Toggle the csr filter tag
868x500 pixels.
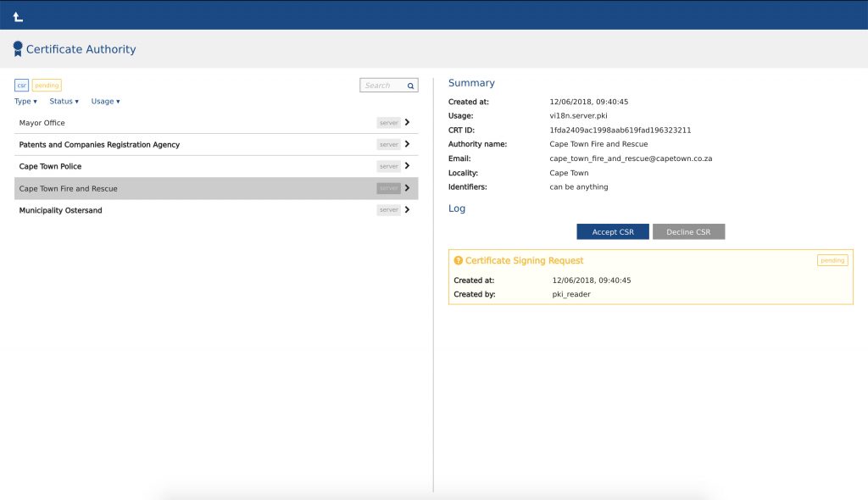[21, 86]
